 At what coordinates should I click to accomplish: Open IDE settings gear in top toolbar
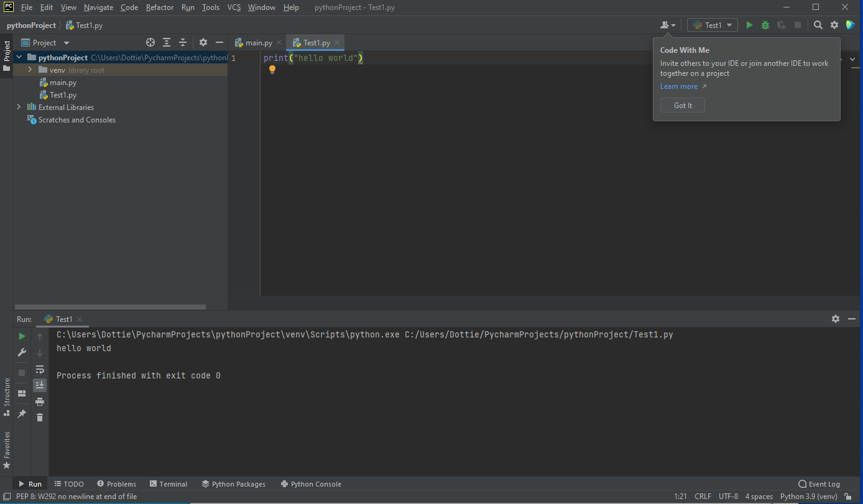click(x=834, y=25)
